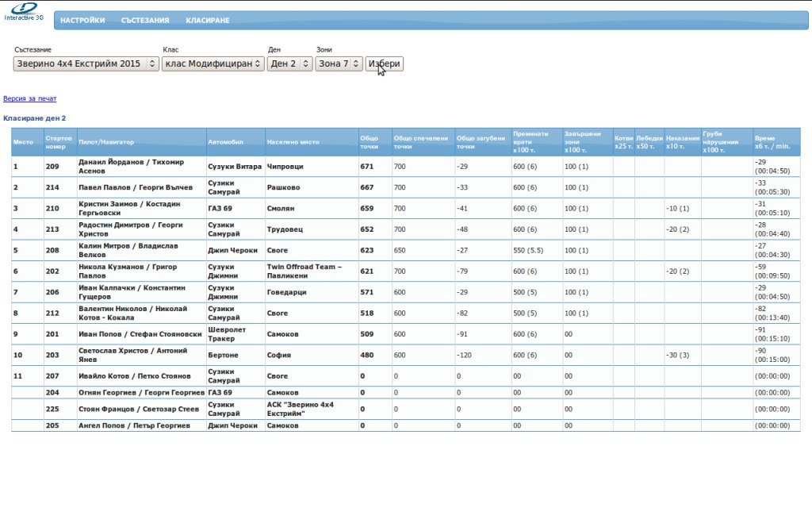Viewport: 812px width, 508px height.
Task: Click start number 210 cell
Action: tap(52, 208)
